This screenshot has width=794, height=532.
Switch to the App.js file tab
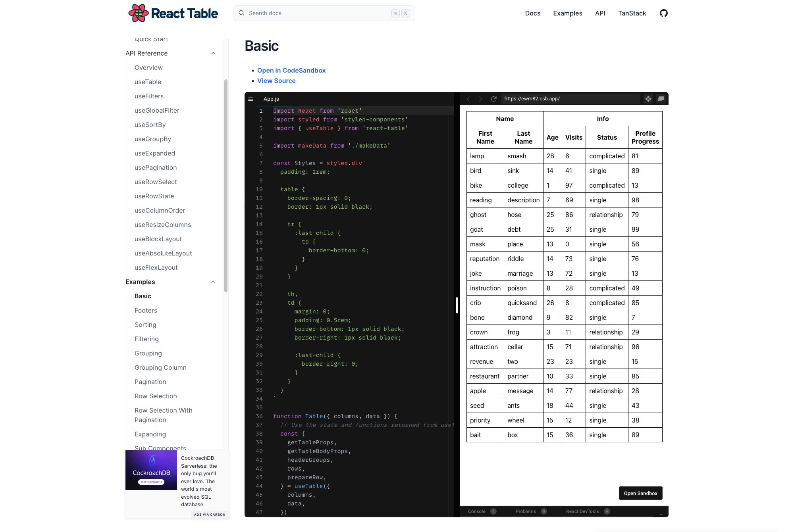tap(271, 99)
